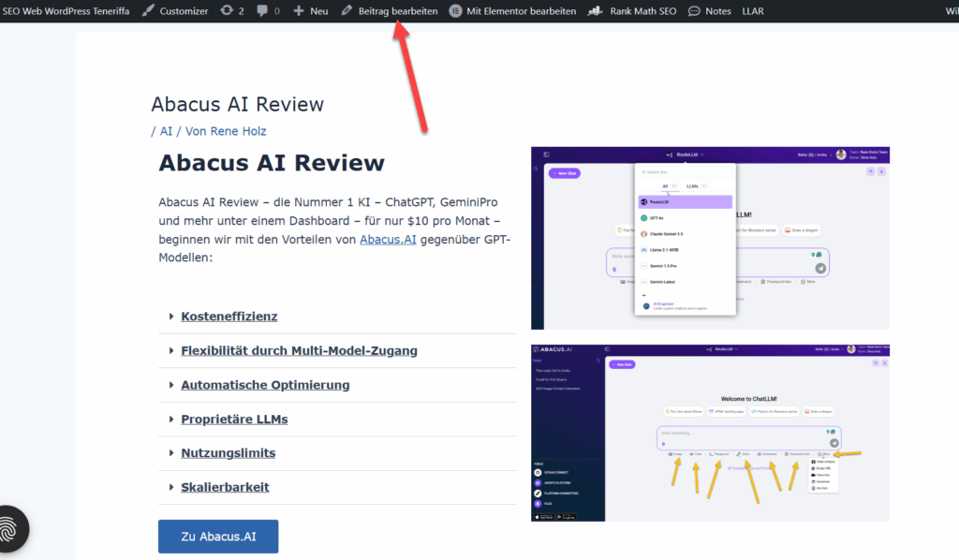Click LLAR in the admin bar

pos(753,11)
